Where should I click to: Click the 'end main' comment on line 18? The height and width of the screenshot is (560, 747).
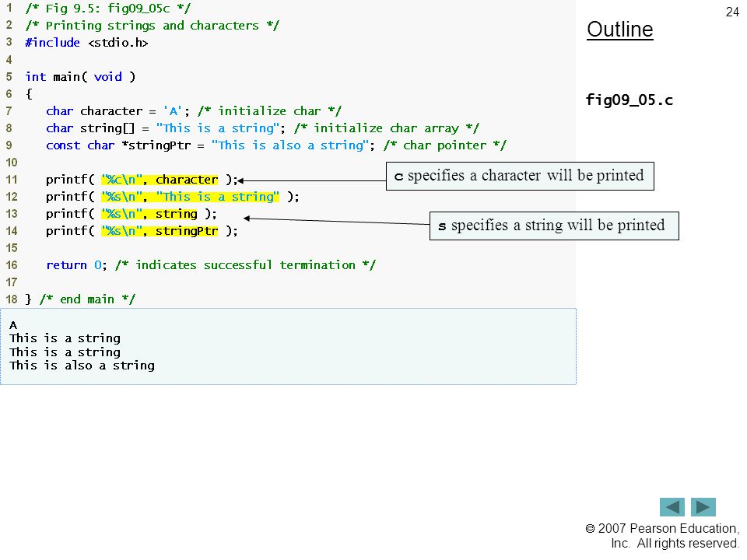click(x=87, y=299)
